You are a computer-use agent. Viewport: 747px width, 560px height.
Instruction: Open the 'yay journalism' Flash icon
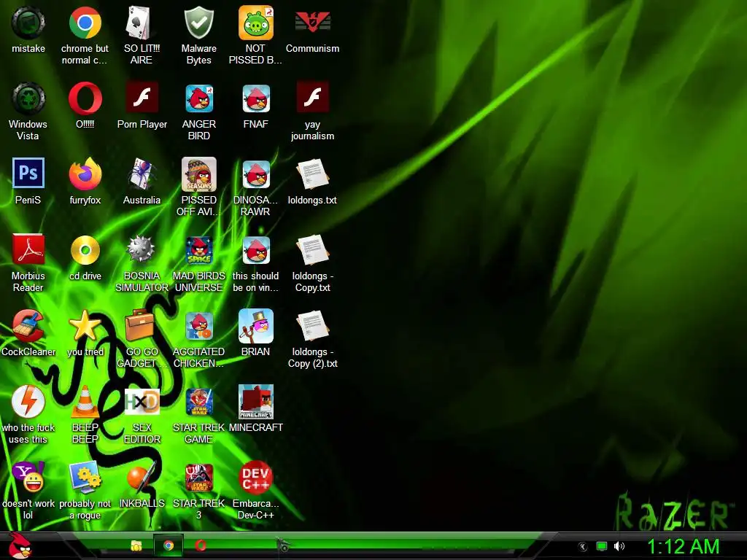312,97
